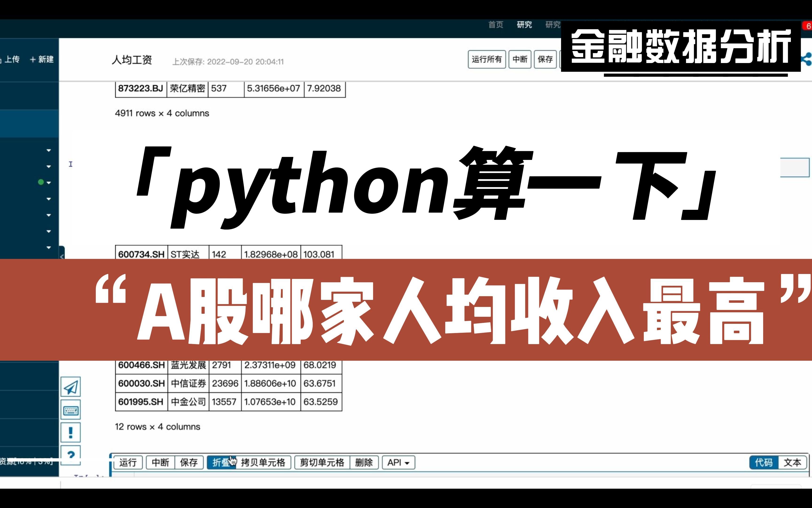
Task: Run all cells with 运行所有
Action: (487, 60)
